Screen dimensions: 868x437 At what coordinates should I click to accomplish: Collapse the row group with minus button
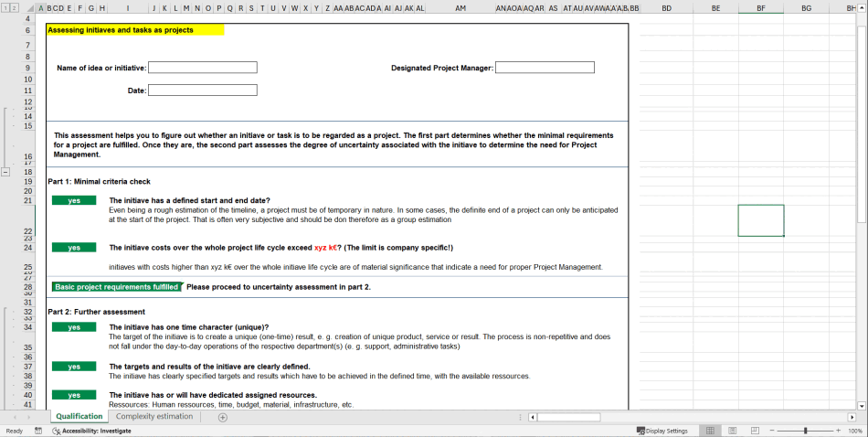(x=6, y=171)
